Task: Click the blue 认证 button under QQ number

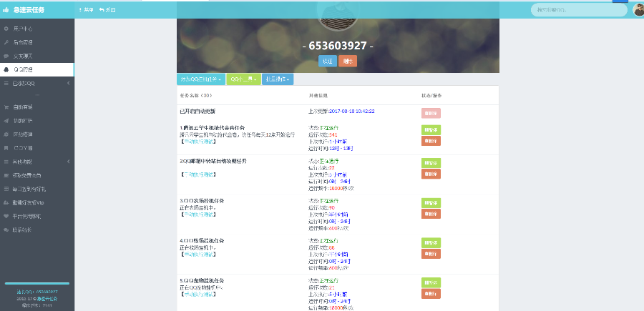Action: click(328, 61)
